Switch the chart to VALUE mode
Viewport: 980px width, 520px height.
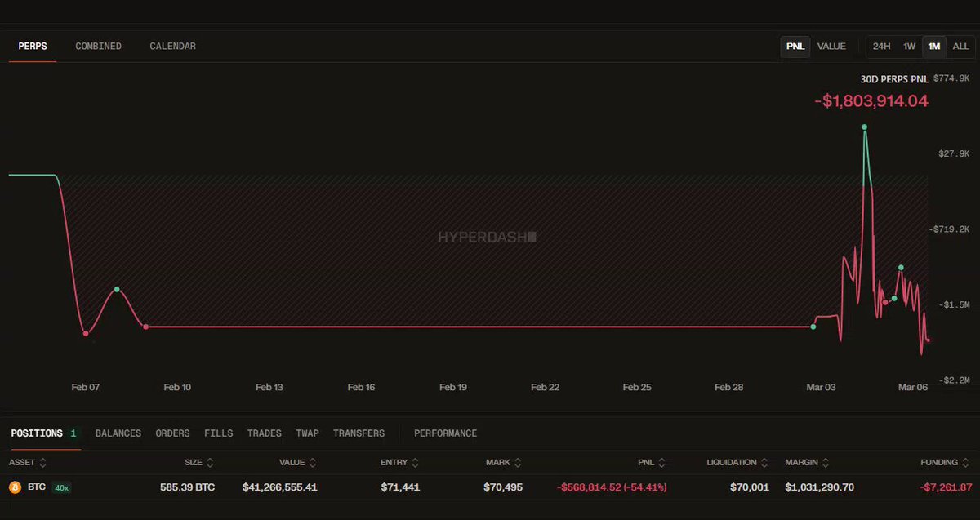point(831,47)
